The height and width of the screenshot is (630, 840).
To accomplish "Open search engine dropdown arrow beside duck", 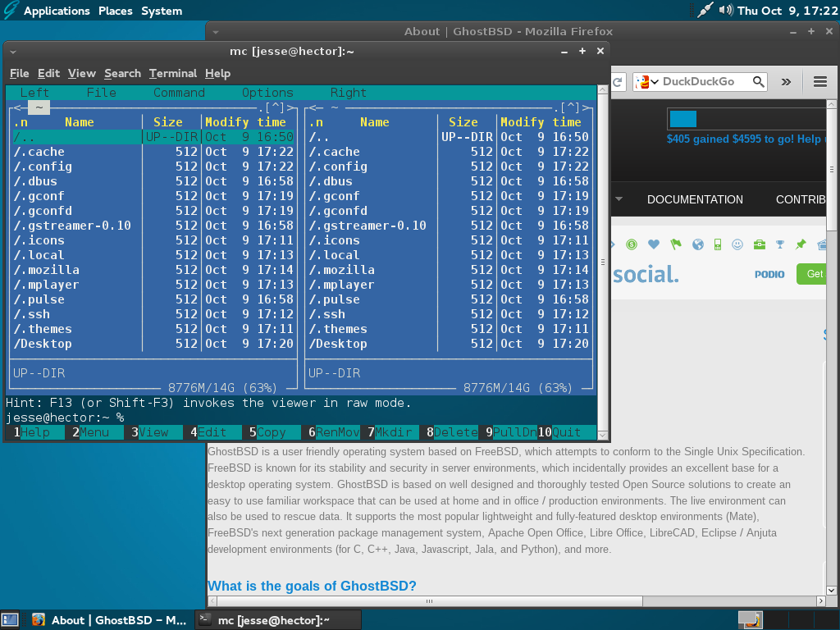I will [x=655, y=82].
